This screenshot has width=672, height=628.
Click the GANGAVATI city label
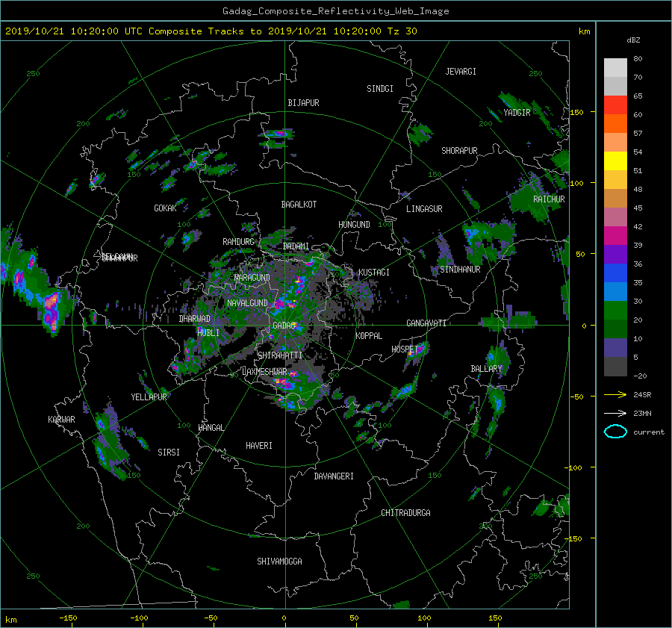click(426, 323)
